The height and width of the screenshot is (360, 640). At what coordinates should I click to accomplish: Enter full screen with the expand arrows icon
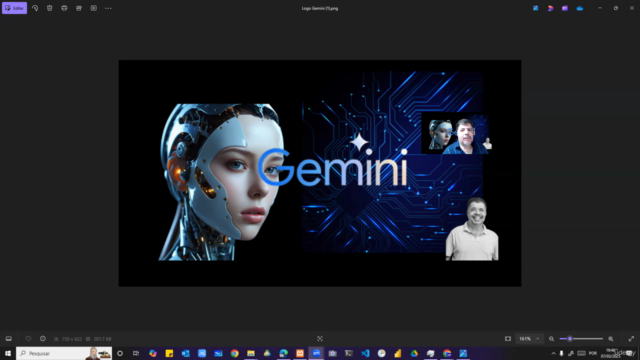click(631, 339)
